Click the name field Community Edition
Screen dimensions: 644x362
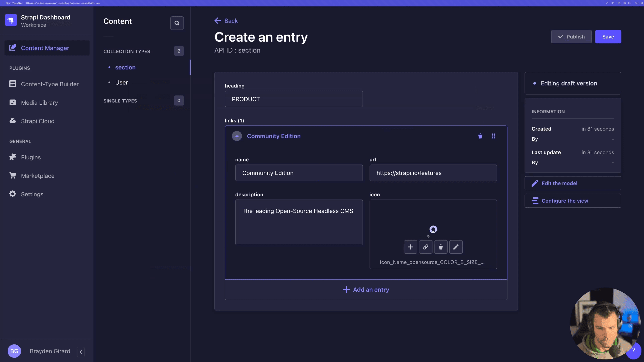click(x=299, y=173)
